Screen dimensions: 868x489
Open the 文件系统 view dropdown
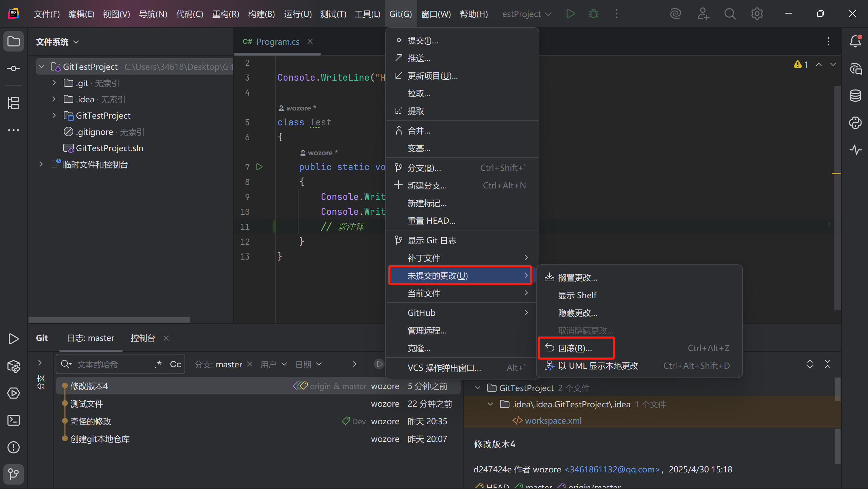[58, 42]
